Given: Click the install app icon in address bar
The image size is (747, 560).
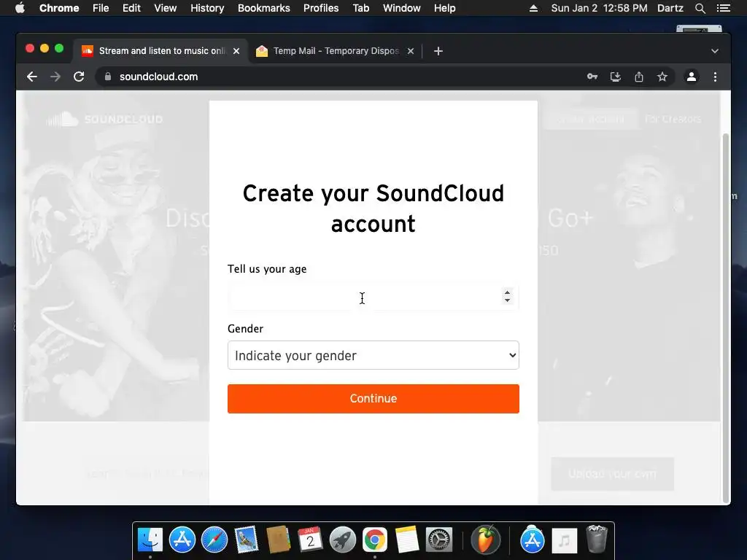Looking at the screenshot, I should pyautogui.click(x=616, y=77).
